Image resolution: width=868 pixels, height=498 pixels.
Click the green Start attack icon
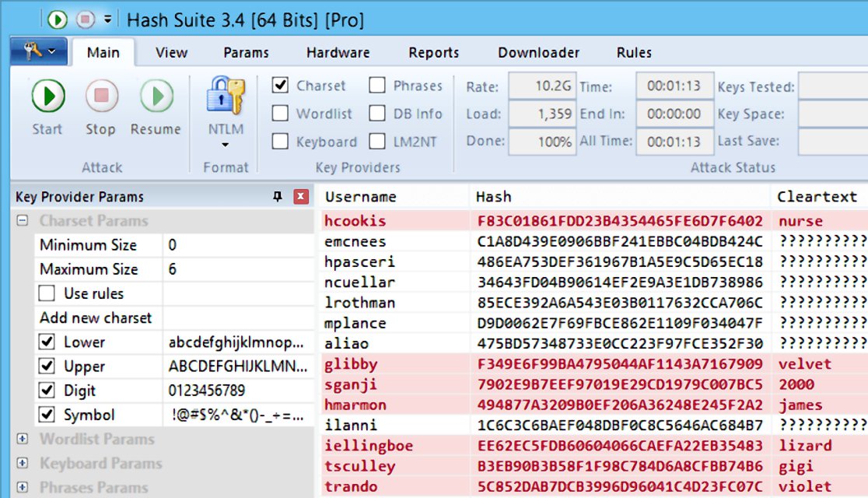(47, 97)
